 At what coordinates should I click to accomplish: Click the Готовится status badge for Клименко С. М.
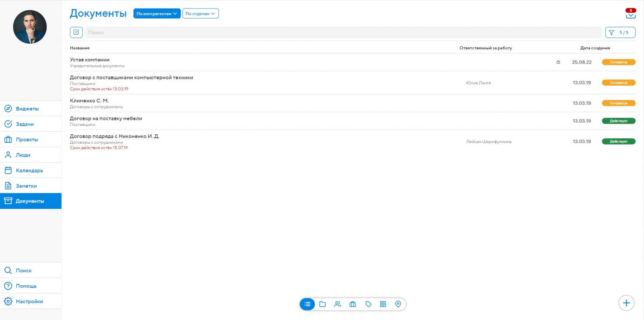point(618,103)
